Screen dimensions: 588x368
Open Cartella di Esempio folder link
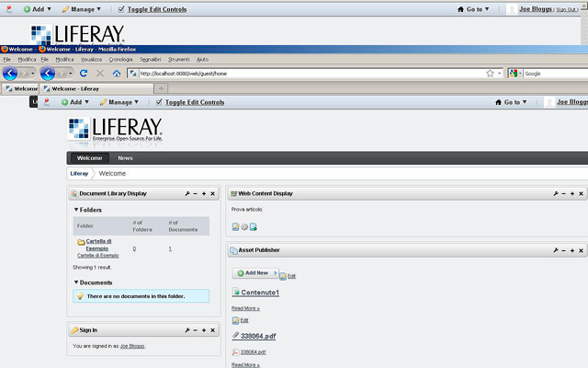pos(98,245)
